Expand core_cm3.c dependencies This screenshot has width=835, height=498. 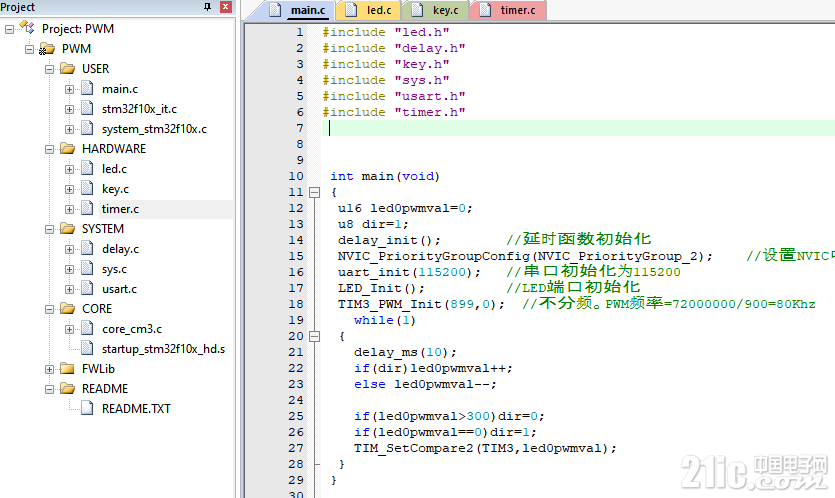point(69,329)
